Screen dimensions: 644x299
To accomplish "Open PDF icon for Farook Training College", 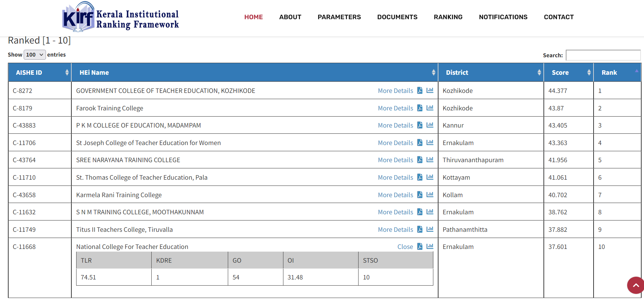I will click(x=420, y=108).
